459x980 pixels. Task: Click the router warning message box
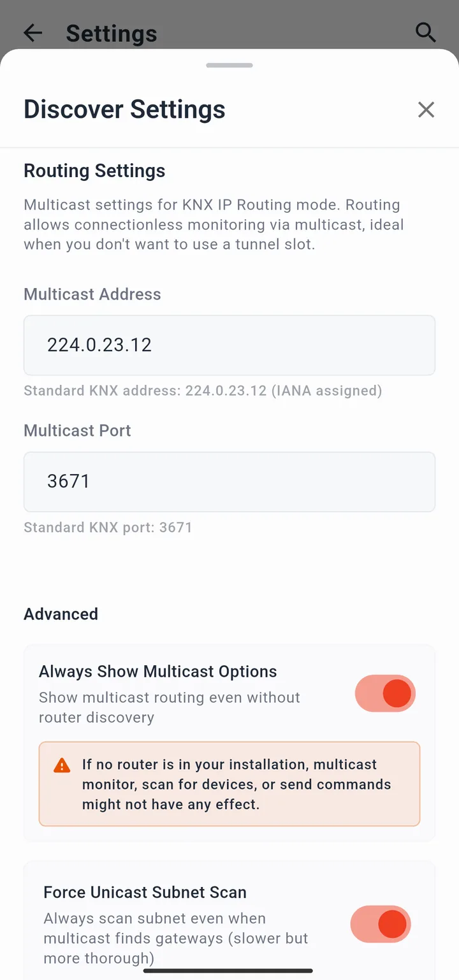229,784
